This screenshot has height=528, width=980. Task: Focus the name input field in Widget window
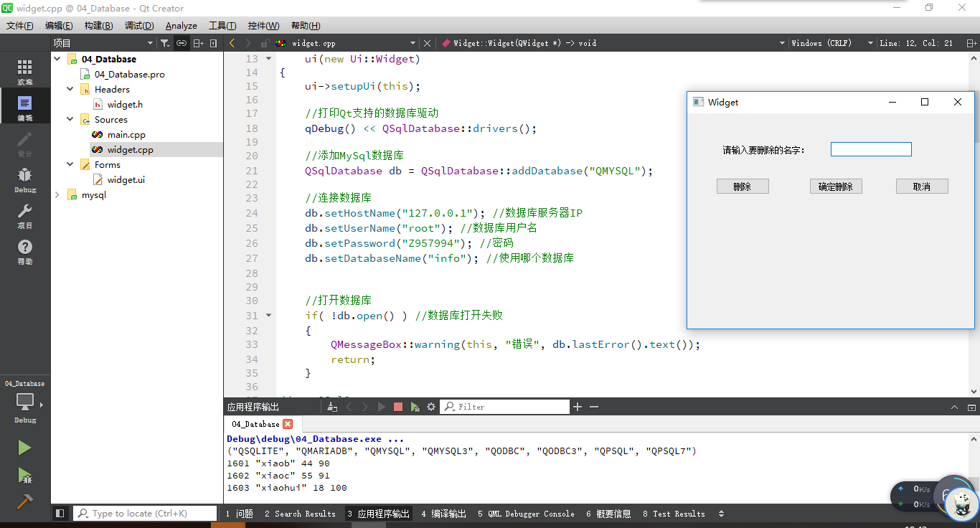871,149
